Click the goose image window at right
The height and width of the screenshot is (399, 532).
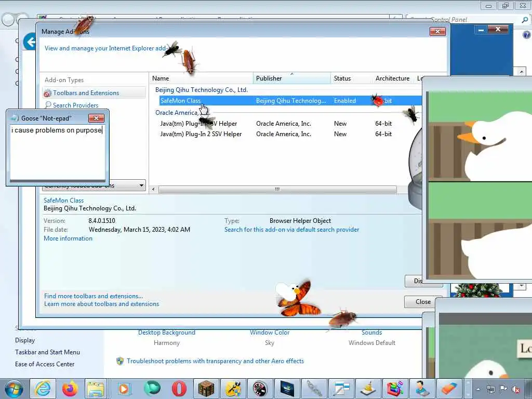coord(478,185)
